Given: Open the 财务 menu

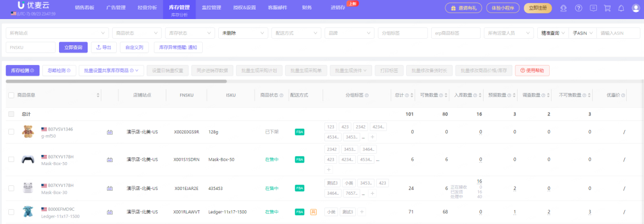Looking at the screenshot, I should pos(306,8).
